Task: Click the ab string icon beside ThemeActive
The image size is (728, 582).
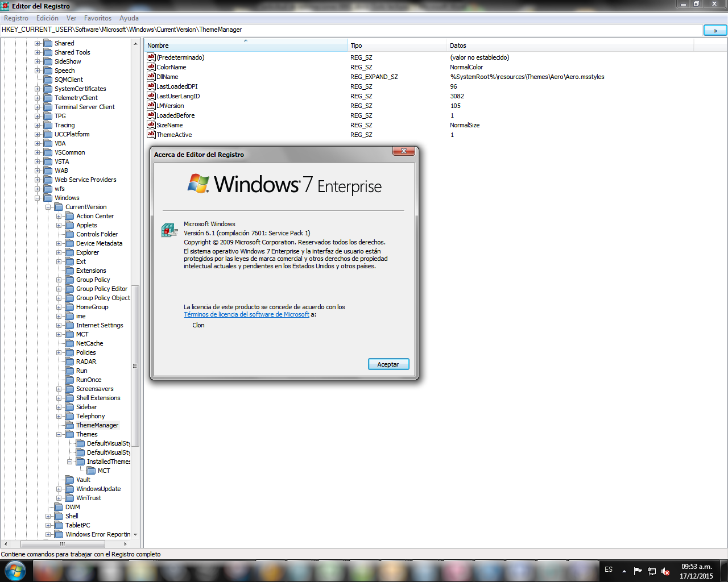Action: click(x=151, y=135)
